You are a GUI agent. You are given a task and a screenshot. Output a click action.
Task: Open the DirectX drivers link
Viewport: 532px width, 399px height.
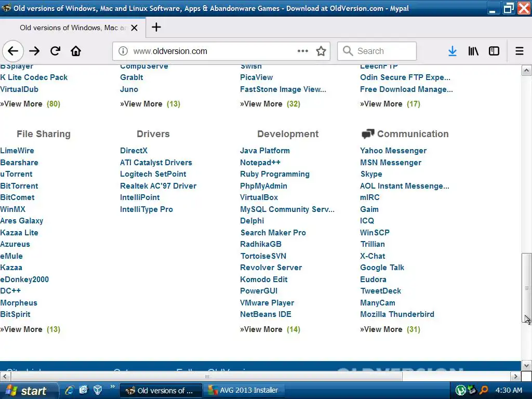click(134, 151)
